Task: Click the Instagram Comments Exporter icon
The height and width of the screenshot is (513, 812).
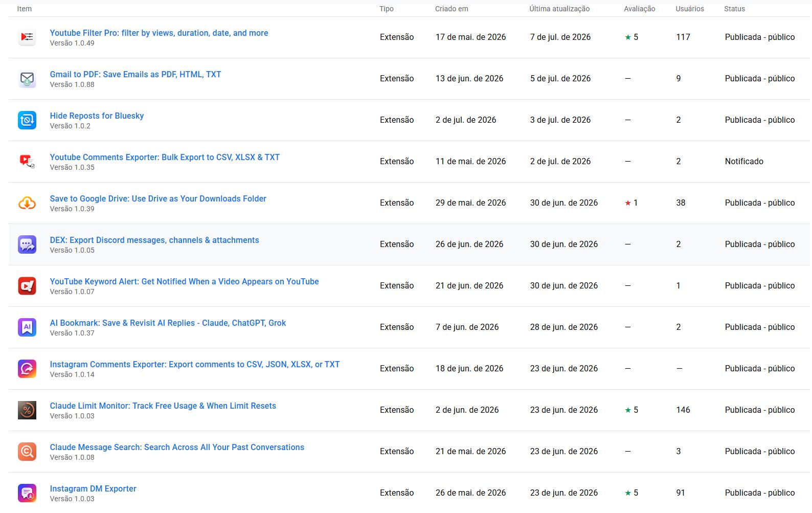Action: [27, 369]
